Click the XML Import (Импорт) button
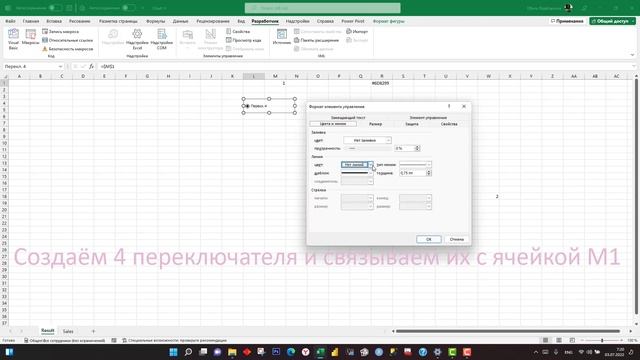 point(357,31)
